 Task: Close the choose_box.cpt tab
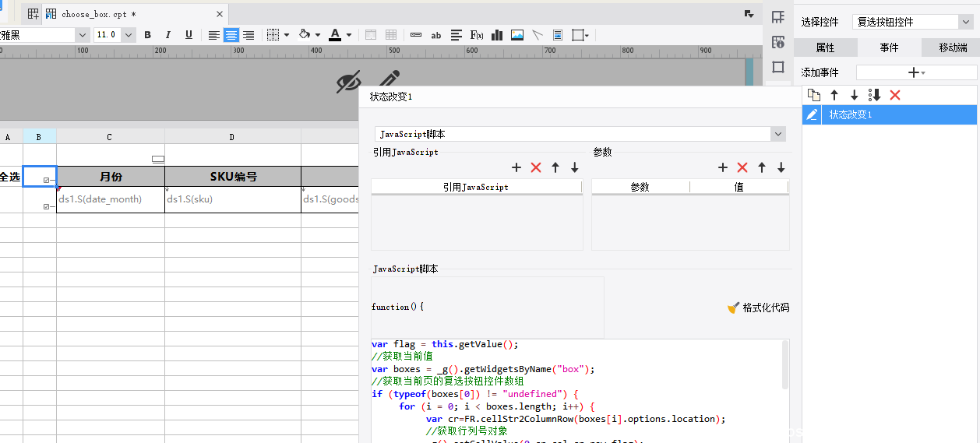pos(220,14)
